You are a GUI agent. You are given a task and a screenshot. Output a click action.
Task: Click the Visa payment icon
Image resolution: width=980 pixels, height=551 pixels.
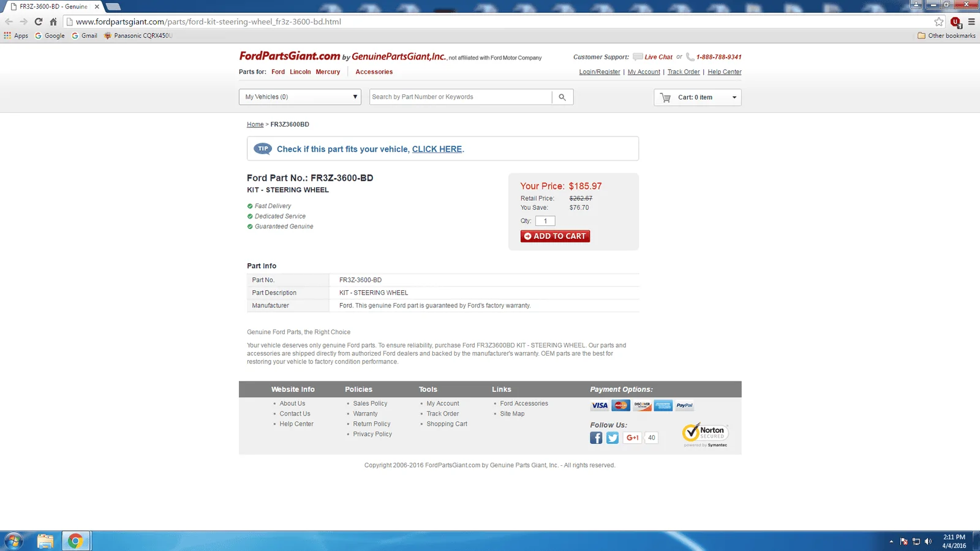600,405
